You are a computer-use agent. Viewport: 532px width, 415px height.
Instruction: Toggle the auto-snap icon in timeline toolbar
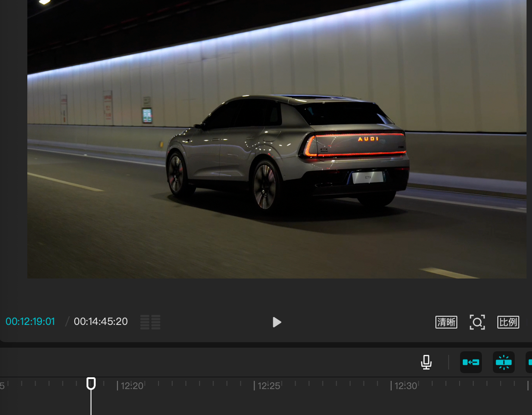coord(503,362)
